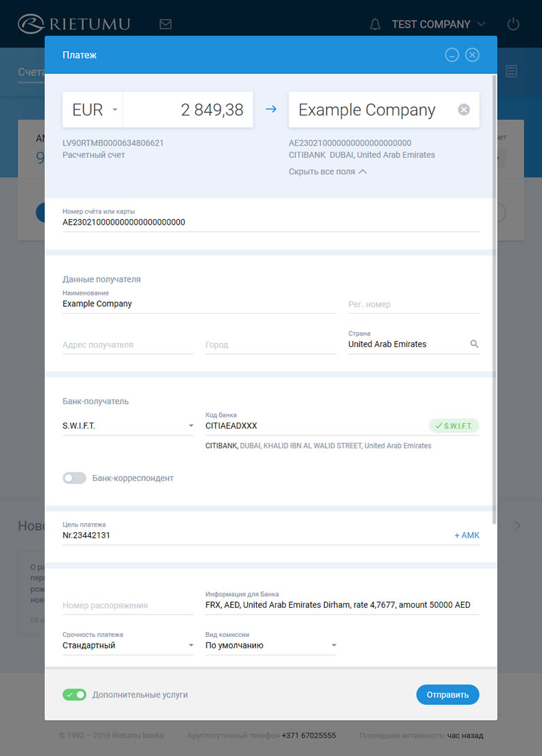Close the payment dialog with X icon
This screenshot has width=542, height=756.
tap(473, 55)
